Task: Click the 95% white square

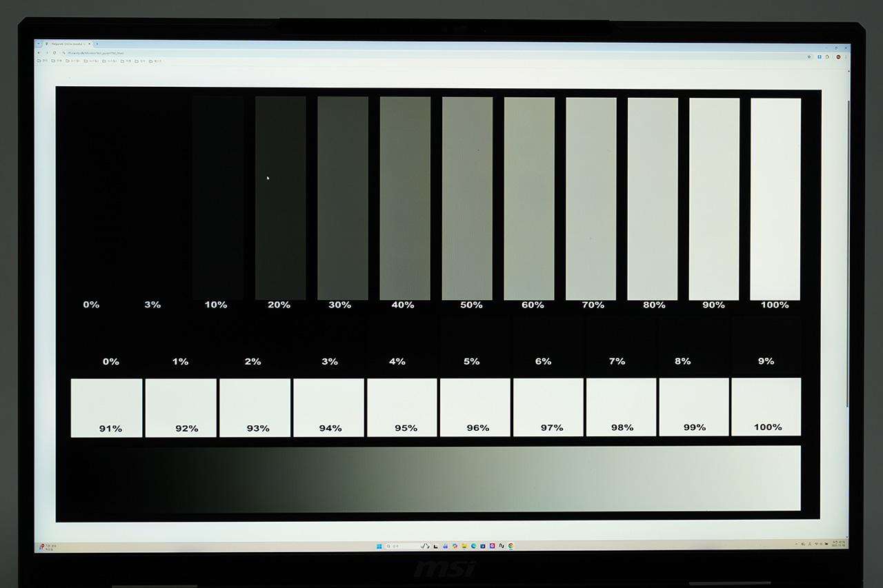Action: pyautogui.click(x=401, y=407)
